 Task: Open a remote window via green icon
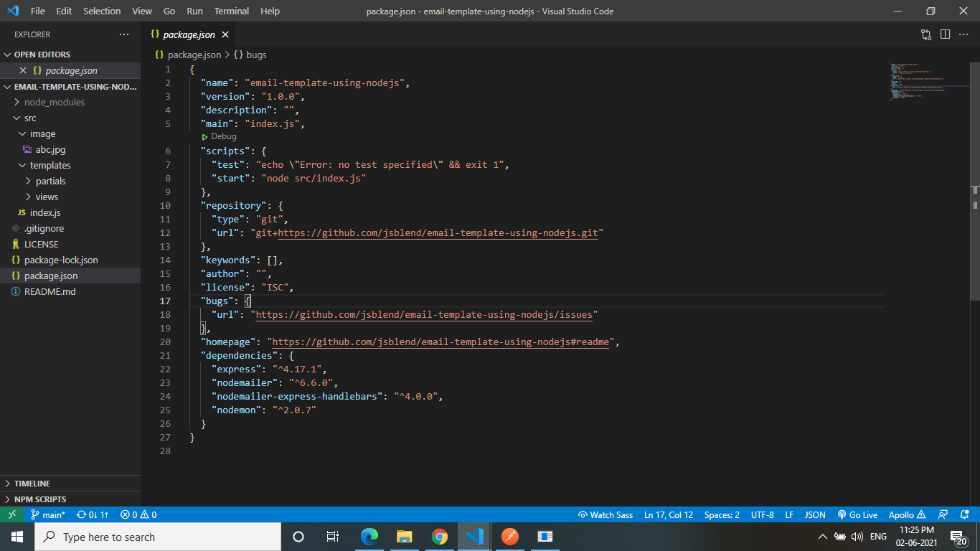click(11, 514)
